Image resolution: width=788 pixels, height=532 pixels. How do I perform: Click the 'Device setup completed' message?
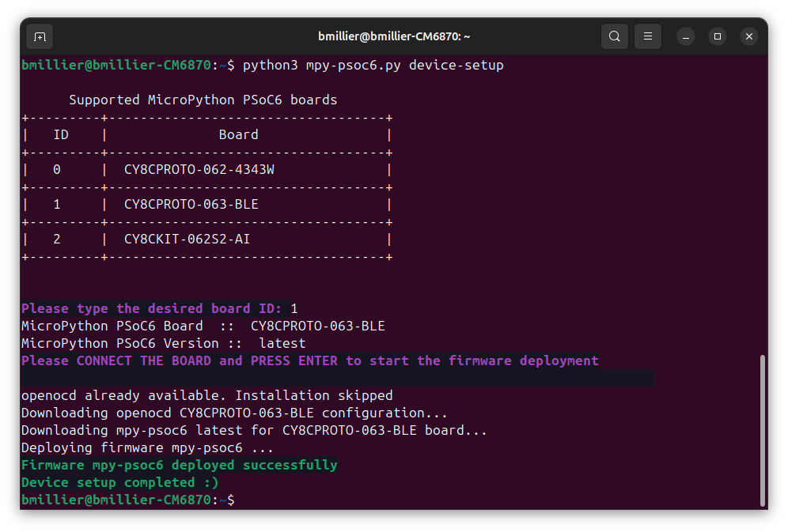119,482
